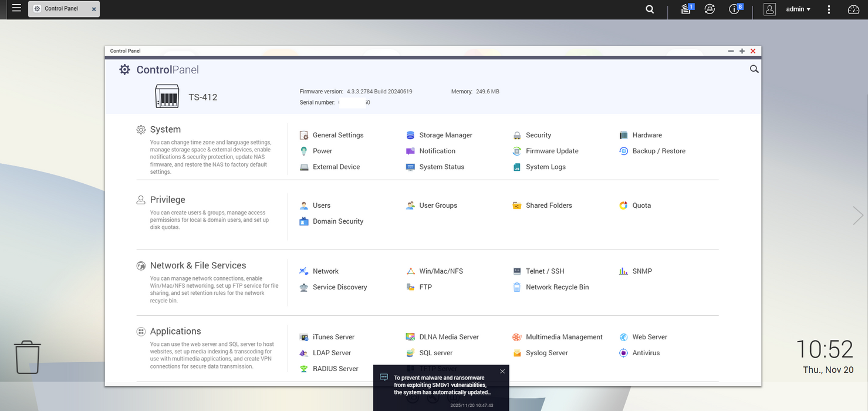Click the desktop Trash bin
This screenshot has height=411, width=868.
click(28, 357)
